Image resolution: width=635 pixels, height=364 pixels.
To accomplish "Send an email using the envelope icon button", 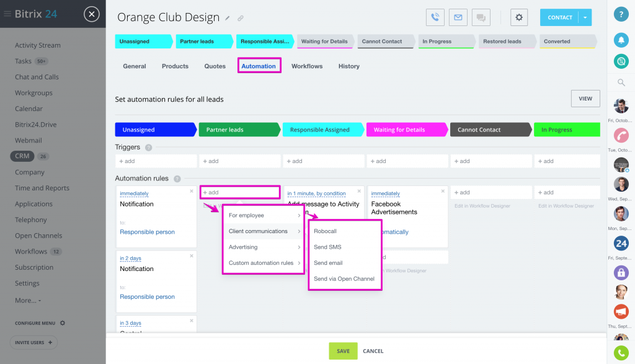I will [458, 17].
